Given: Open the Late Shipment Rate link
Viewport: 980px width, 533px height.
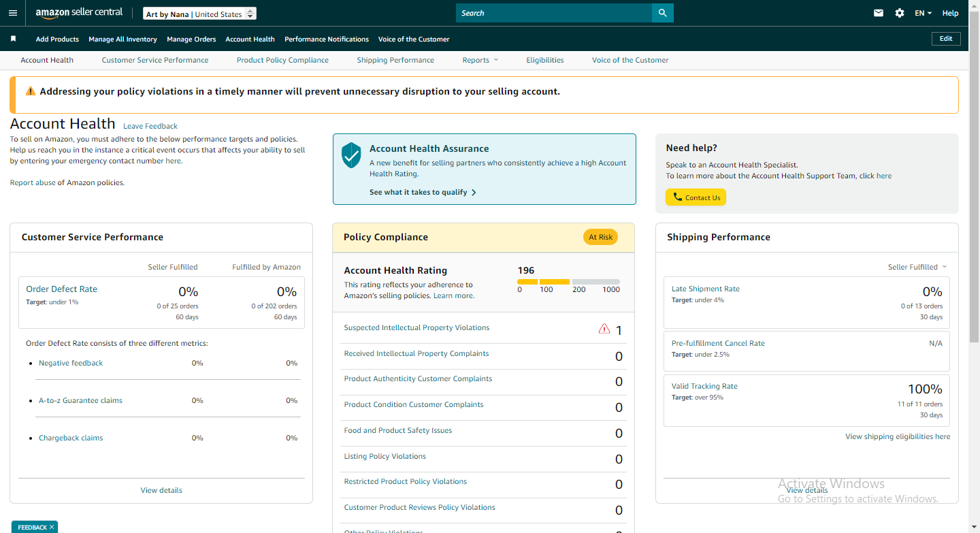Looking at the screenshot, I should pos(706,289).
